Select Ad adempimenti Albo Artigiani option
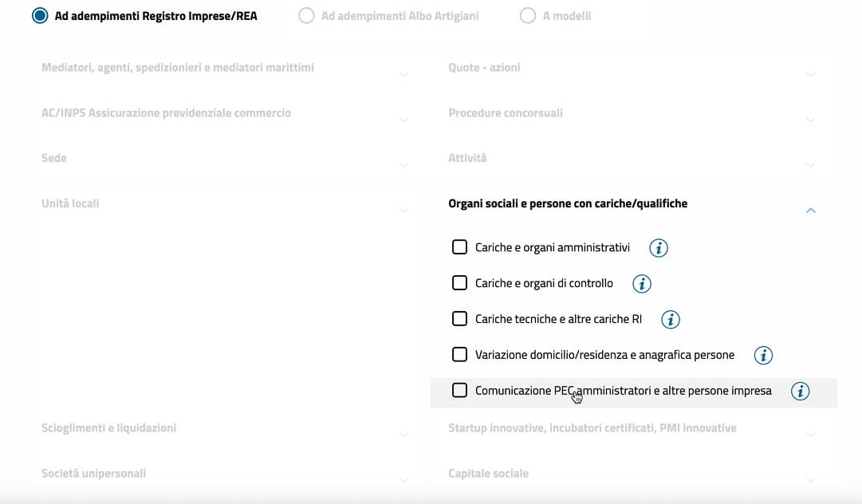Viewport: 862px width, 504px height. coord(305,15)
